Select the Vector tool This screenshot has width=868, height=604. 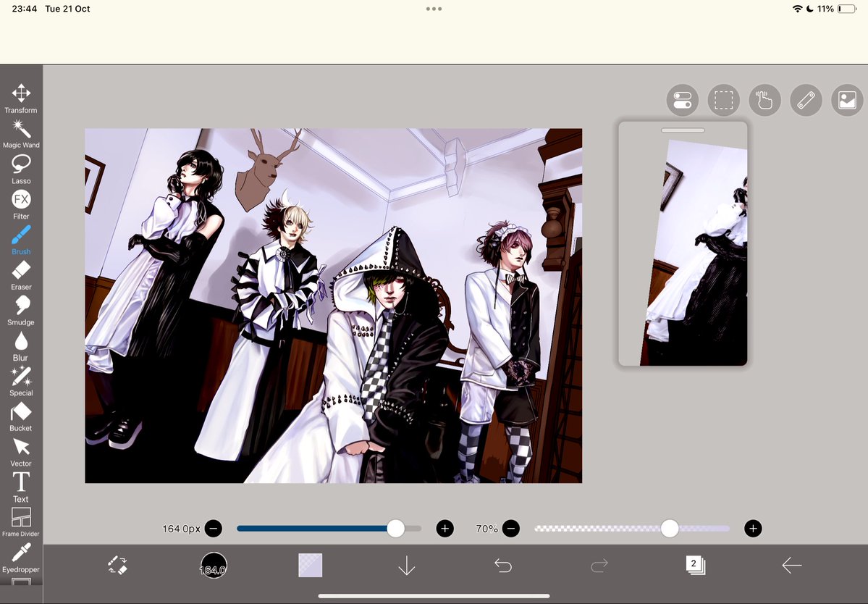click(21, 452)
